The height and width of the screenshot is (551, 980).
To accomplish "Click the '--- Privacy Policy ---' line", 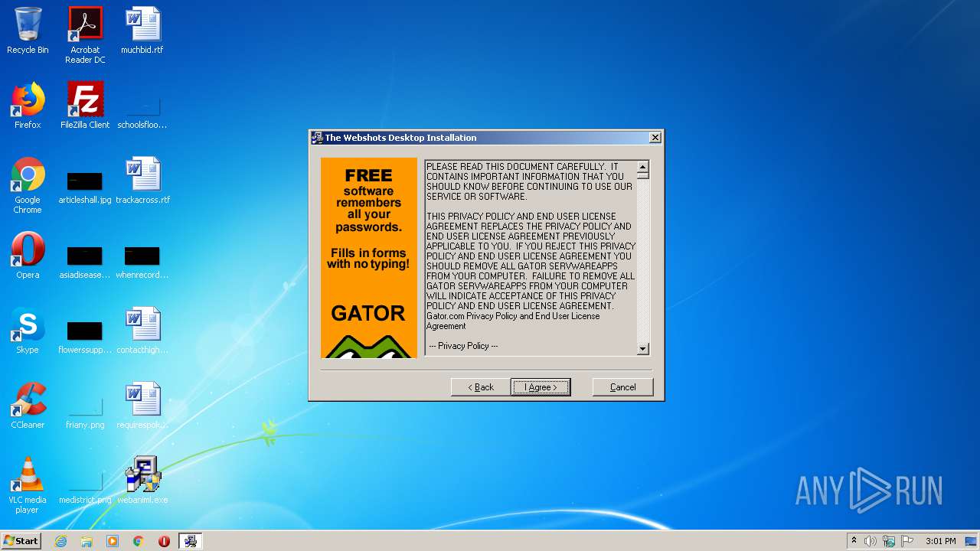I will [x=463, y=346].
